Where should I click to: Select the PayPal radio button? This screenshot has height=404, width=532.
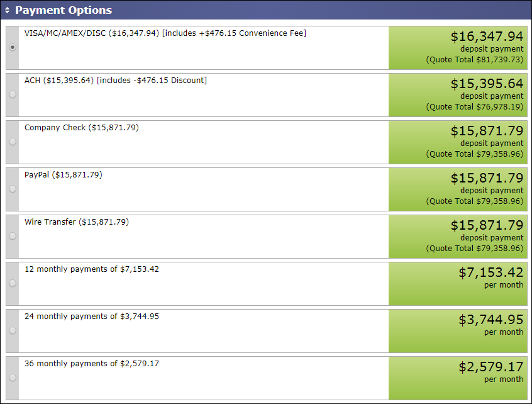(x=13, y=189)
